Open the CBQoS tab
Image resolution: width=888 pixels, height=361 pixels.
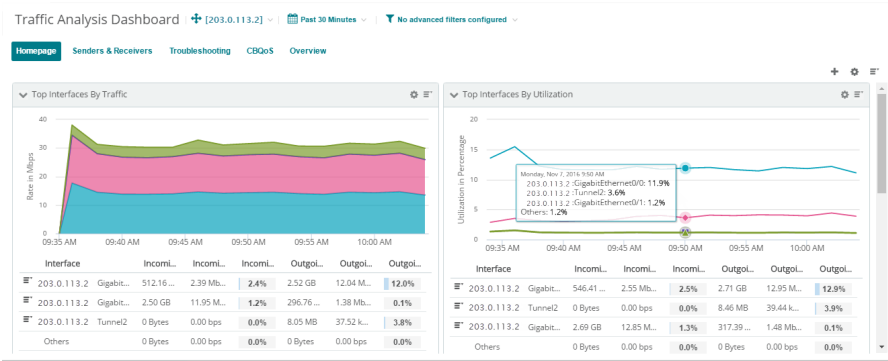260,51
